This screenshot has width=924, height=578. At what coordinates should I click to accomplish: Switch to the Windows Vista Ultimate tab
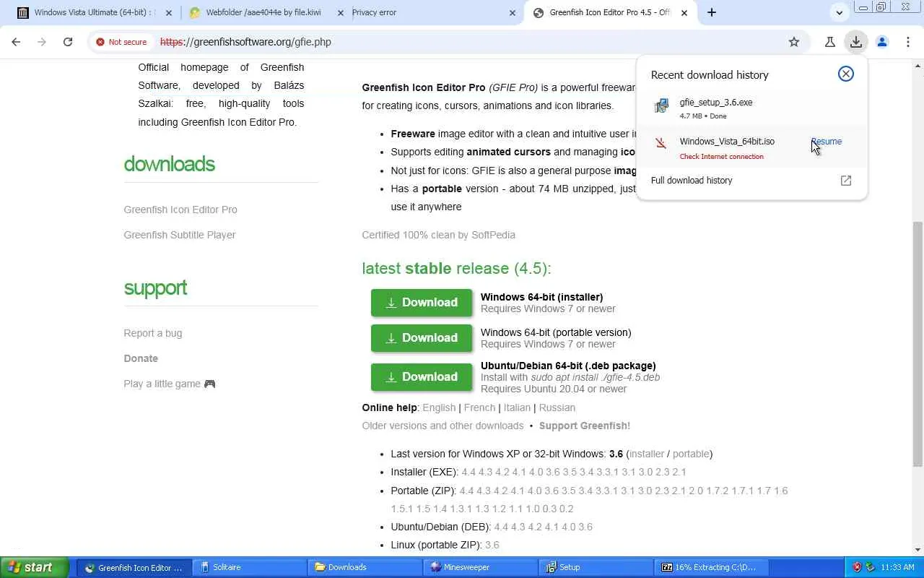click(94, 13)
